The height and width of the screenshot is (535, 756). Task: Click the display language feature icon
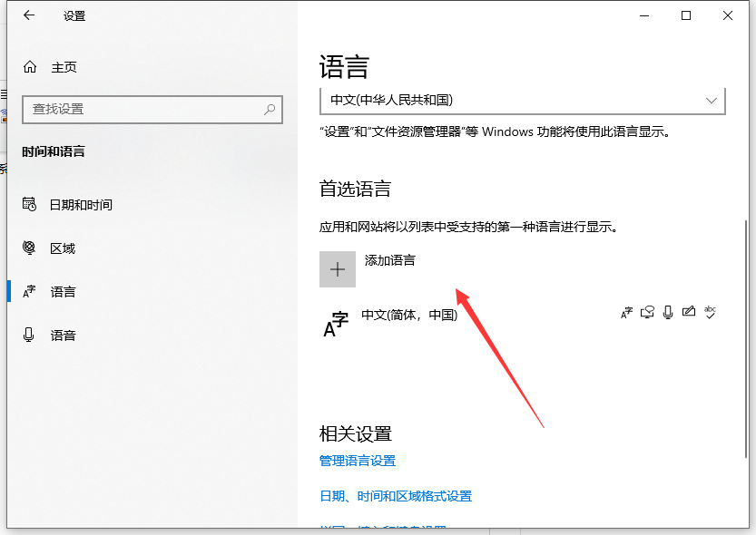coord(626,313)
